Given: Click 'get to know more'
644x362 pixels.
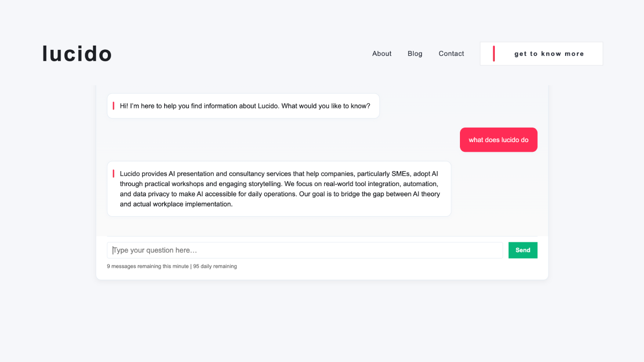Looking at the screenshot, I should click(x=541, y=53).
